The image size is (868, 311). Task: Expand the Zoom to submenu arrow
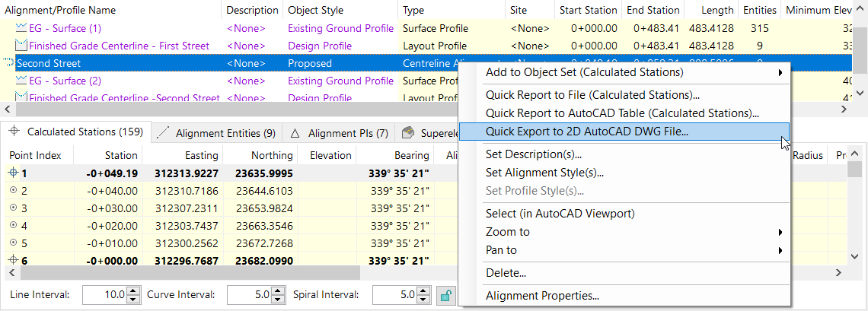pos(780,232)
